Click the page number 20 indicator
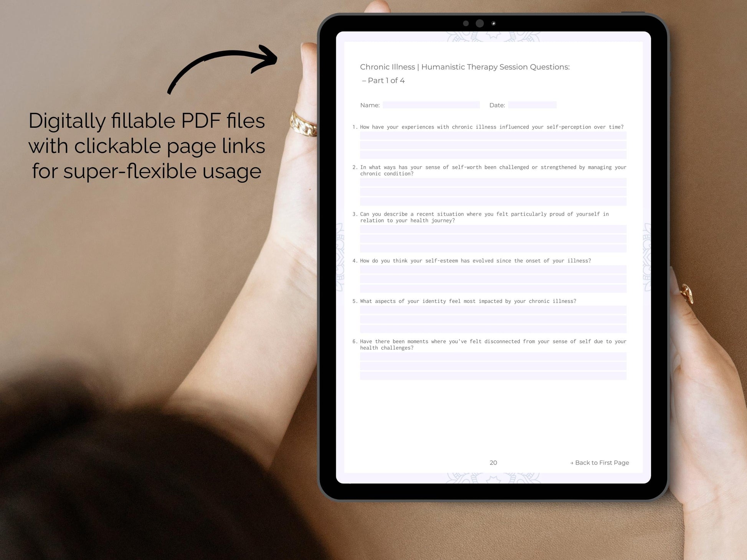This screenshot has width=747, height=560. click(x=493, y=462)
